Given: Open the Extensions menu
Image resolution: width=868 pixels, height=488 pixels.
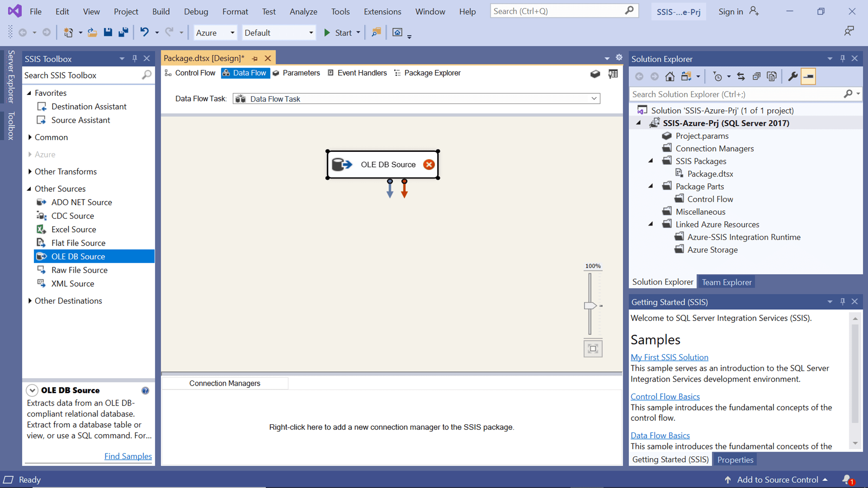Looking at the screenshot, I should (x=382, y=12).
